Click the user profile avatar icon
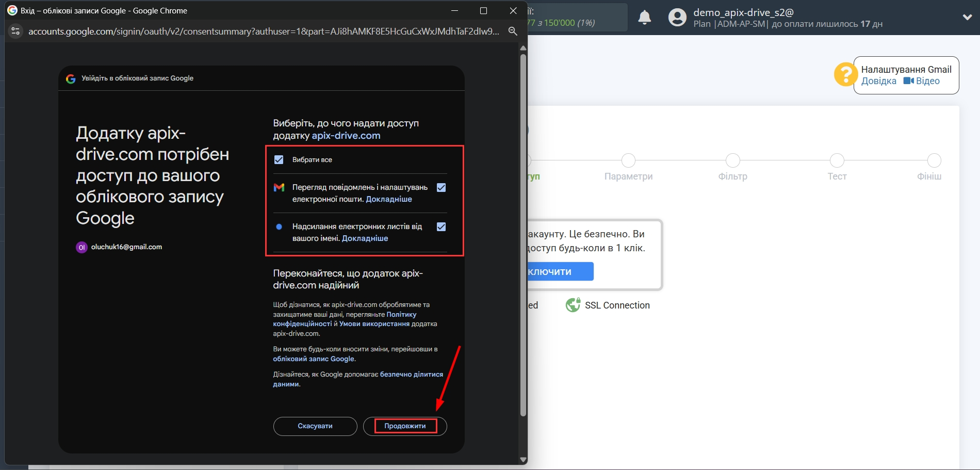This screenshot has width=980, height=470. (677, 18)
